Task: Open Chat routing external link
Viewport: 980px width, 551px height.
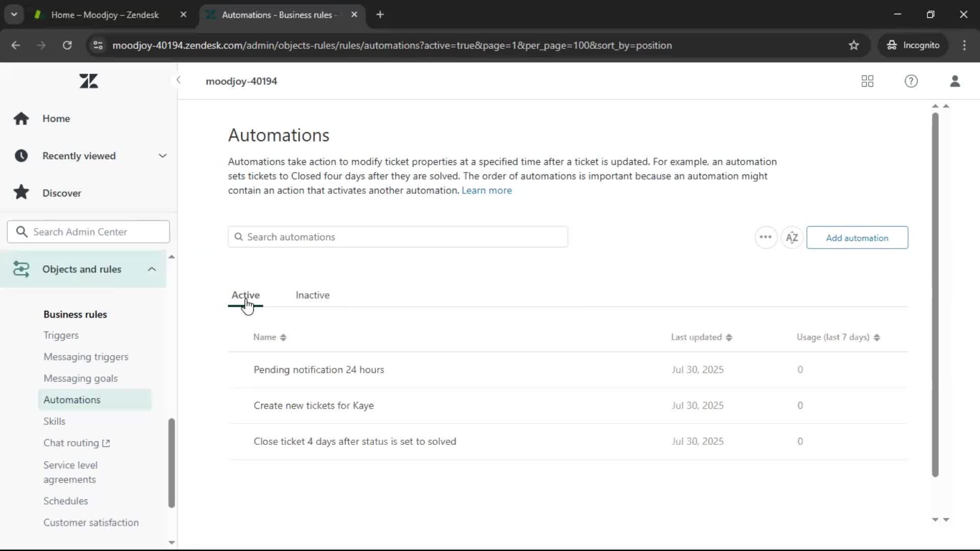Action: tap(77, 443)
